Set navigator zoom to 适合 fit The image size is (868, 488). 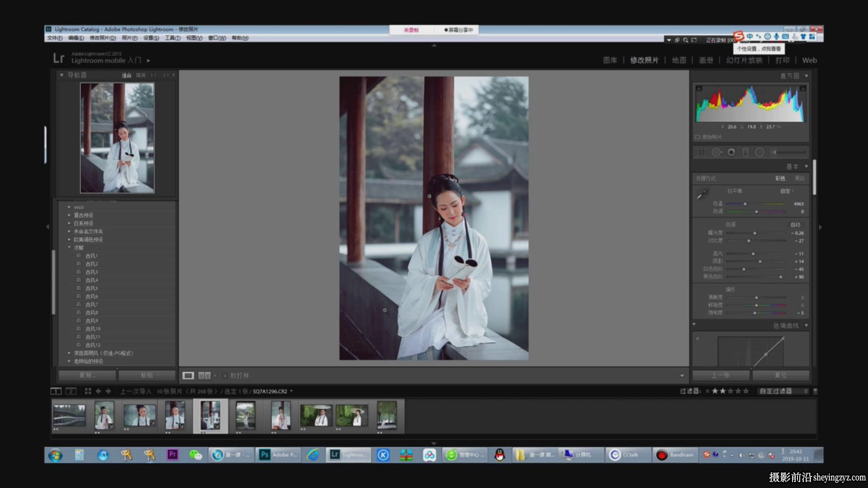(x=127, y=75)
